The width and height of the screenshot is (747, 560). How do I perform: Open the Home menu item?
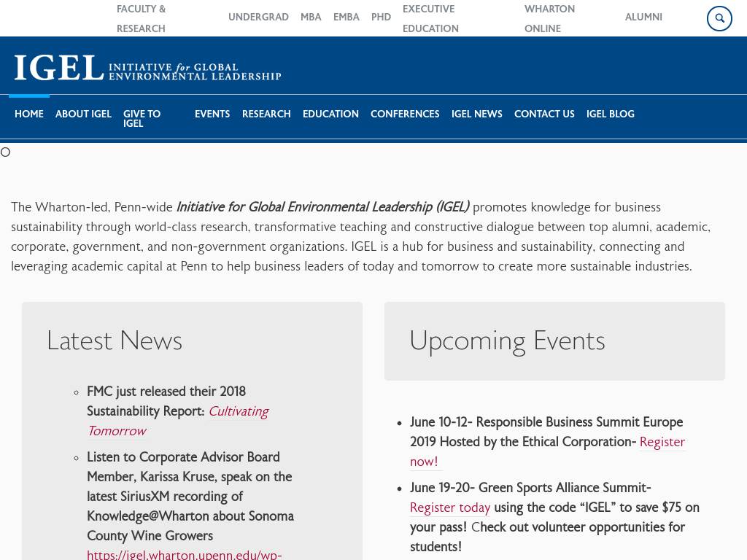[29, 114]
